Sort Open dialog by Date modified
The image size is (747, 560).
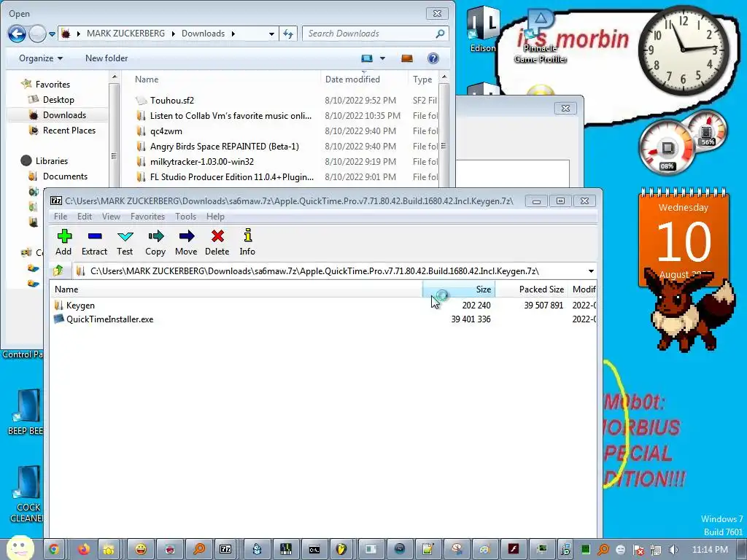(x=352, y=79)
